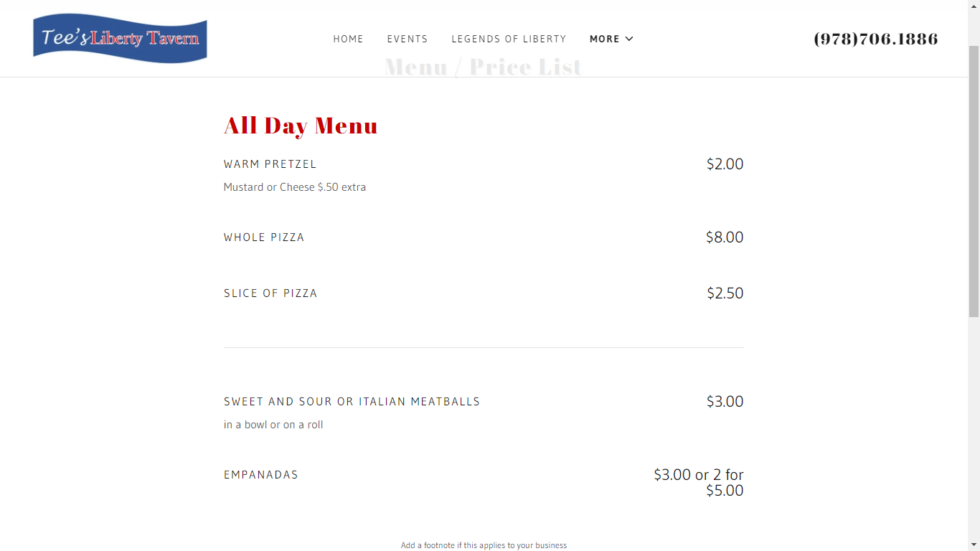Click the scrollbar down arrow
The height and width of the screenshot is (551, 980).
974,545
